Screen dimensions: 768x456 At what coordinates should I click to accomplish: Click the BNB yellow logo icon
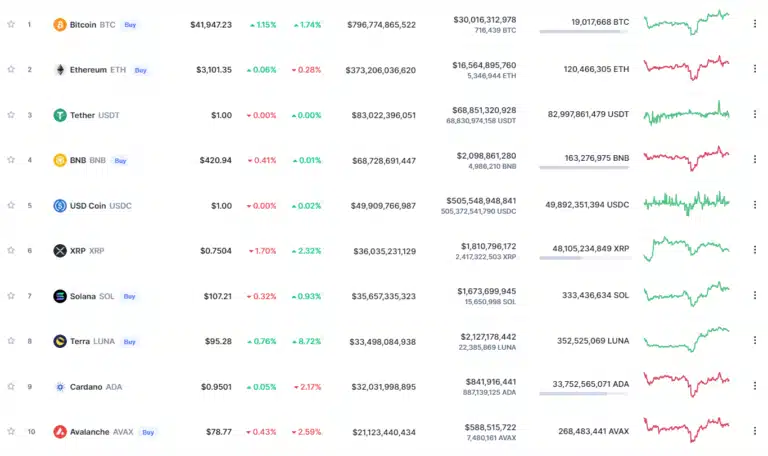point(60,160)
